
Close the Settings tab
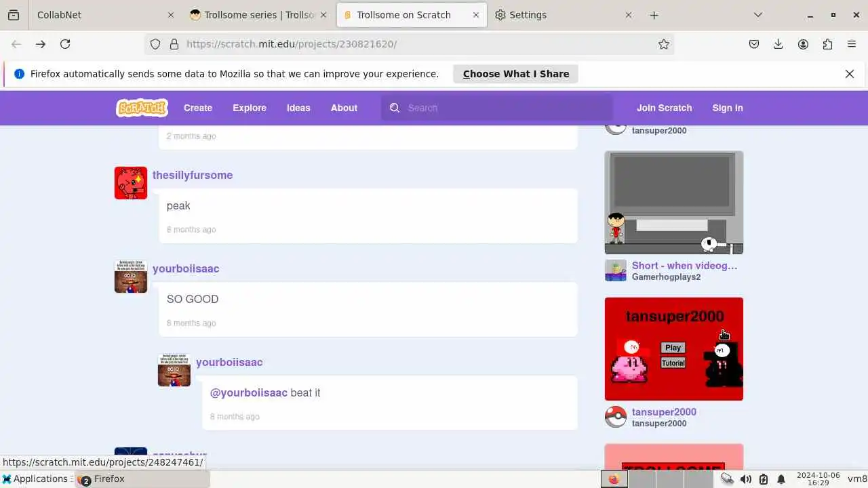coord(629,15)
